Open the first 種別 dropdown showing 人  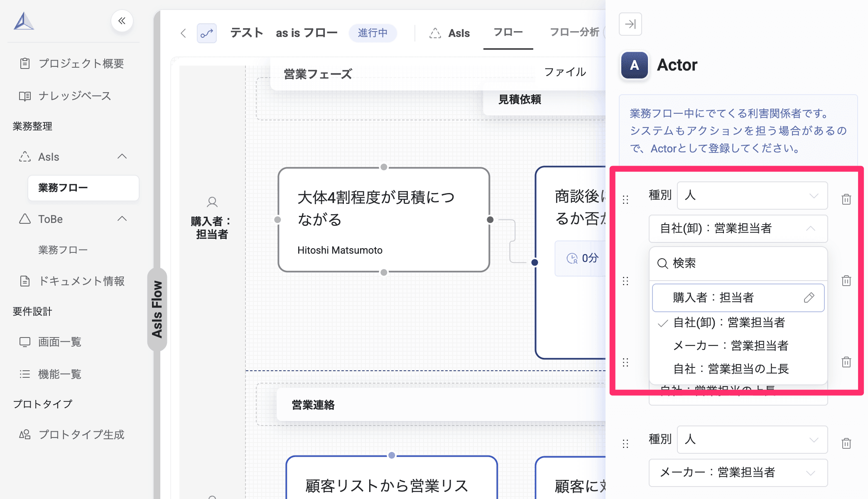[x=752, y=196]
